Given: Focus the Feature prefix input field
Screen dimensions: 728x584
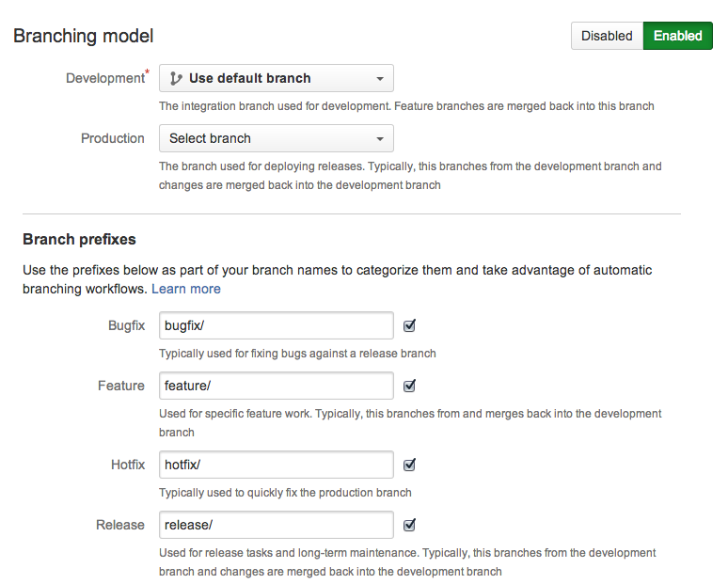Looking at the screenshot, I should [x=276, y=386].
